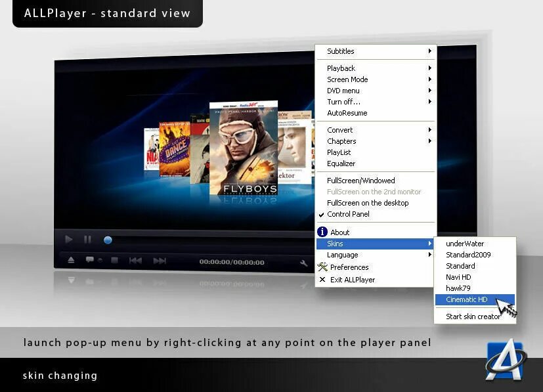Click the Dance movie cover thumbnail

[x=174, y=149]
